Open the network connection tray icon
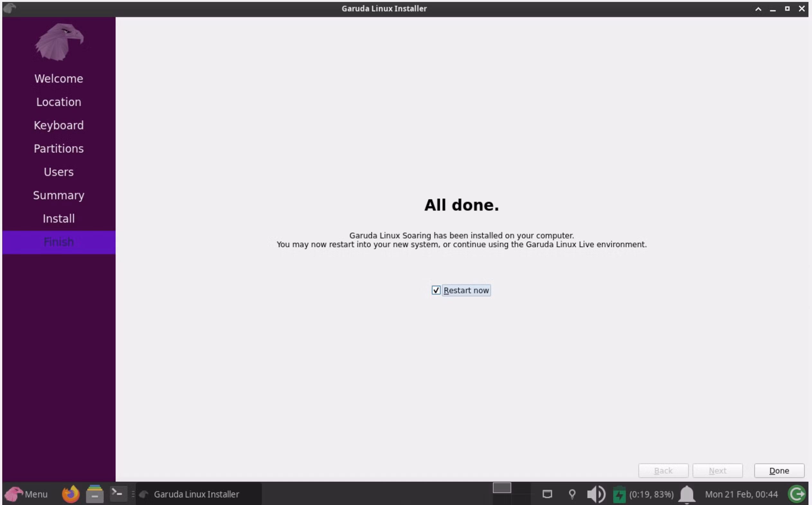812x505 pixels. pyautogui.click(x=547, y=494)
